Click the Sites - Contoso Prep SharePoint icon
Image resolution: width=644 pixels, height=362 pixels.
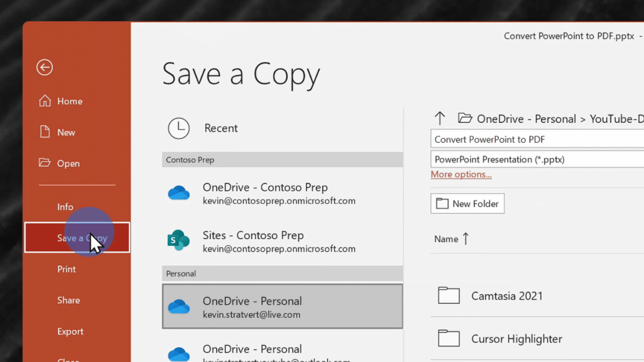click(178, 240)
